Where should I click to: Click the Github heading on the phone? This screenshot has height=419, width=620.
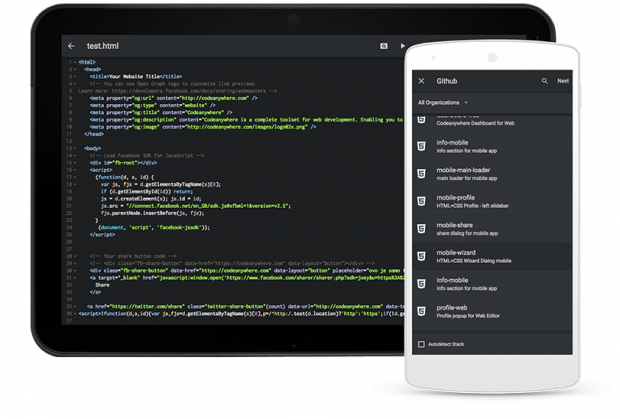coord(446,81)
